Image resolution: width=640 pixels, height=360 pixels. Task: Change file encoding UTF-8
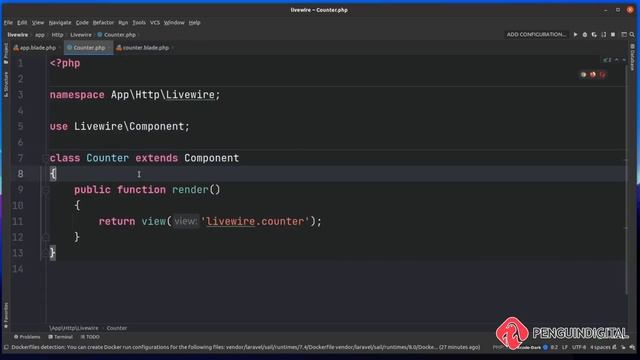[579, 347]
